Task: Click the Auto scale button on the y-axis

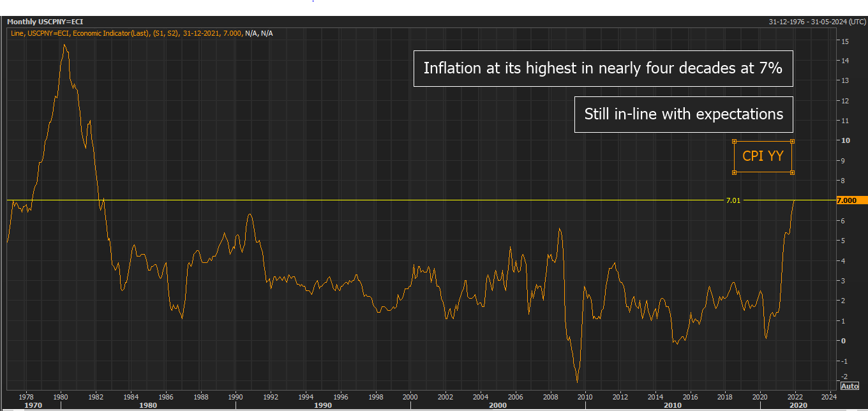Action: pyautogui.click(x=849, y=386)
